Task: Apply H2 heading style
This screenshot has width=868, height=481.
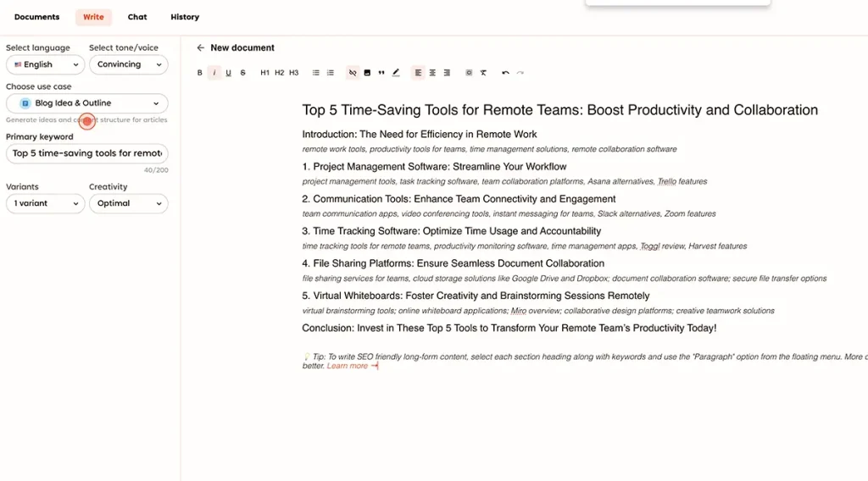Action: click(279, 73)
